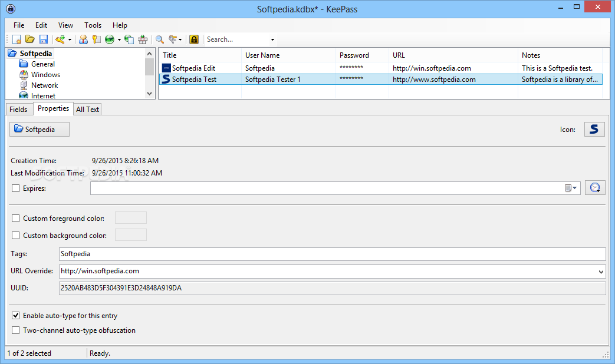Click the Softpedia Edit entry icon
Screen dimensions: 615x364
pos(166,68)
